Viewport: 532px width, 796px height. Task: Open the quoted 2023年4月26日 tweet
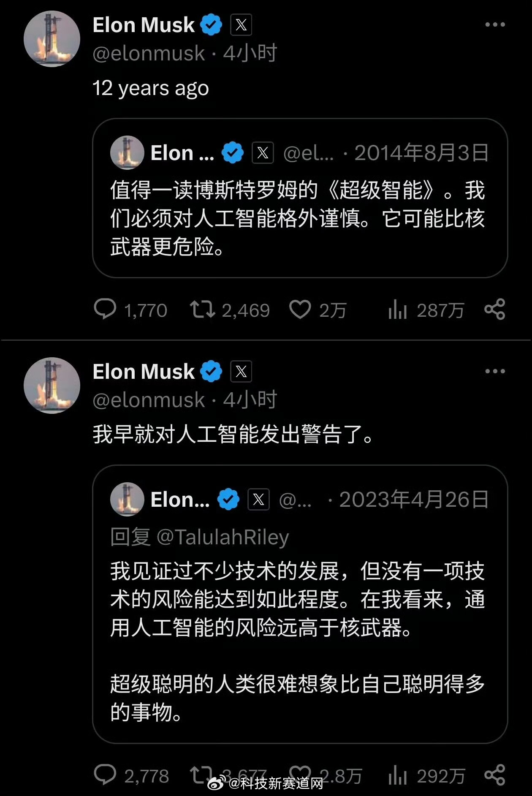(300, 604)
